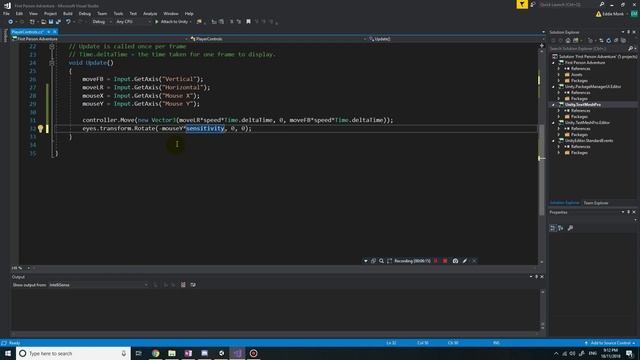Click the alphabetical sort icon in Properties panel
The height and width of the screenshot is (360, 640).
tap(560, 228)
